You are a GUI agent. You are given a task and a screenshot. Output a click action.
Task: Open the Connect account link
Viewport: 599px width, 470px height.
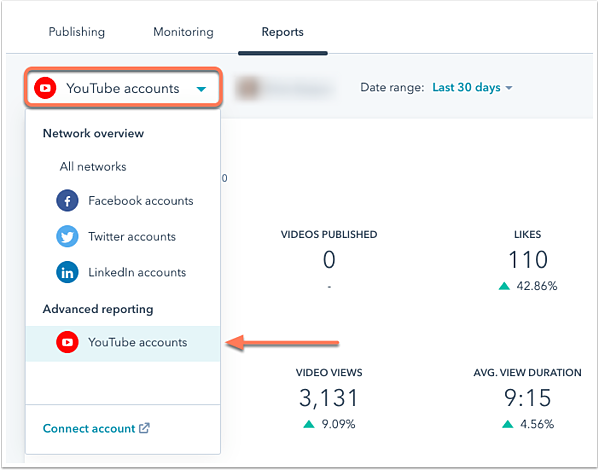point(96,428)
